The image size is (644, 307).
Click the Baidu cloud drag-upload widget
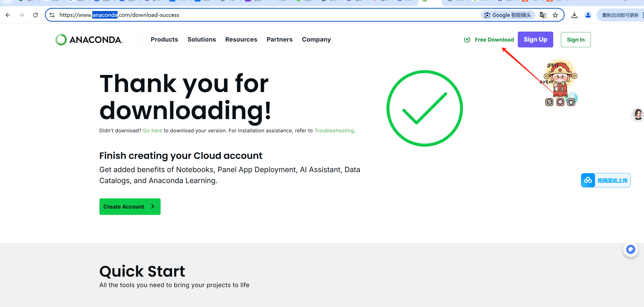pyautogui.click(x=606, y=180)
